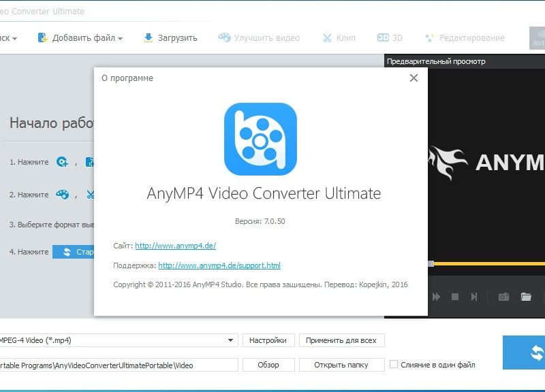Viewport: 545px width, 392px height.
Task: Click the scissors icon in step 2
Action: [x=91, y=195]
